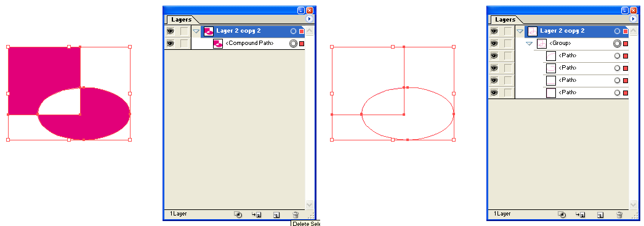Click red selection square on right panel's Layer 2 copy 2
The height and width of the screenshot is (226, 644).
click(x=626, y=31)
